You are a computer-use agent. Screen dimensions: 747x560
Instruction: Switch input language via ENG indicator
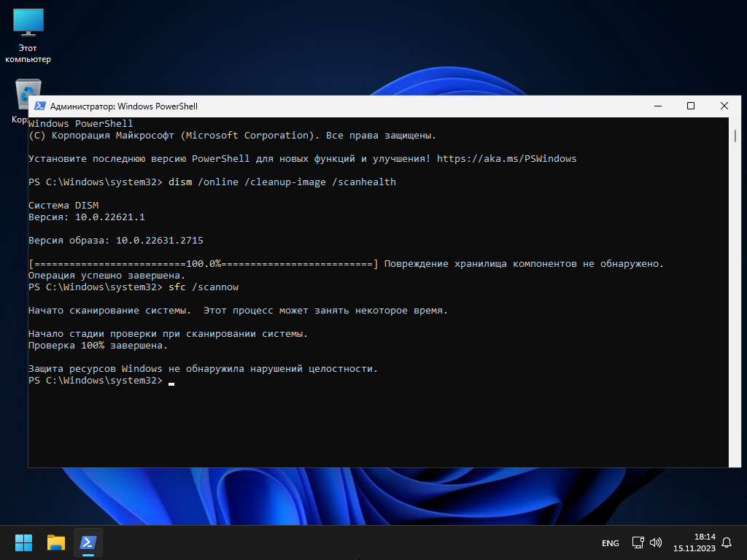coord(610,543)
